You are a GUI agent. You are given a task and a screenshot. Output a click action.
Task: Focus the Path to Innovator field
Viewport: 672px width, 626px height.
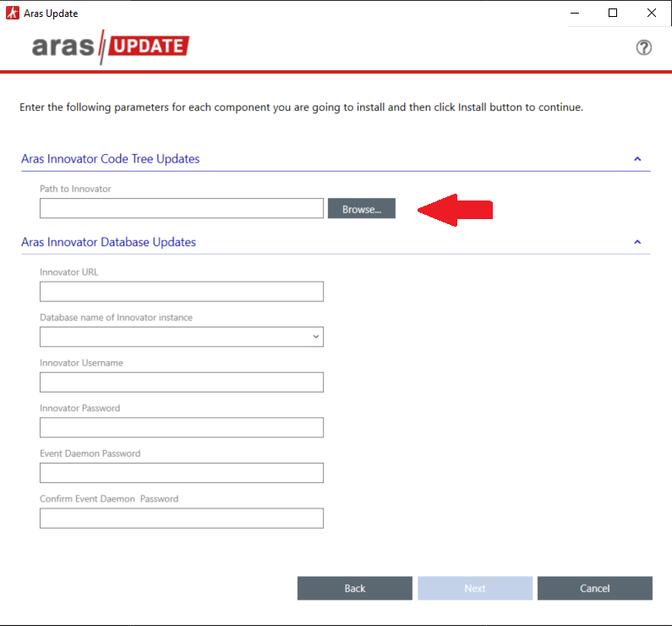pyautogui.click(x=181, y=208)
